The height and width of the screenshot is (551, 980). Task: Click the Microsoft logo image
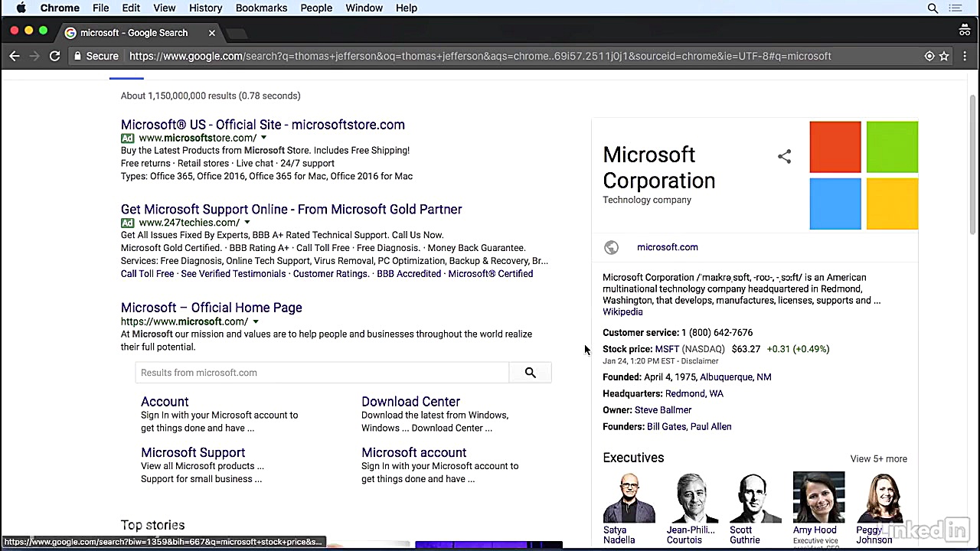coord(864,175)
